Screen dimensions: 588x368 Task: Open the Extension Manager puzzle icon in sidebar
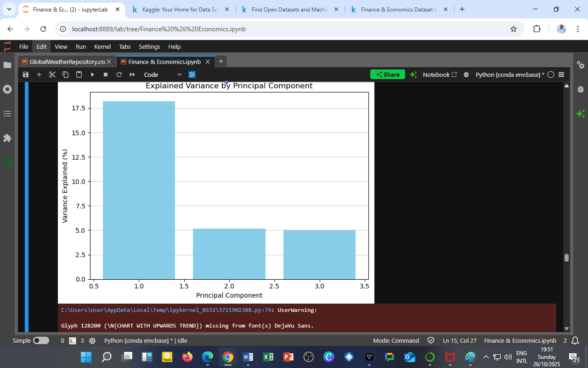(7, 138)
